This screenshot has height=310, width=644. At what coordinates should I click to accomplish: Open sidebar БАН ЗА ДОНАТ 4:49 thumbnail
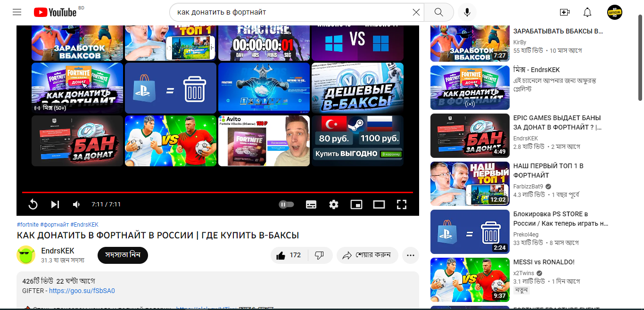coord(470,136)
